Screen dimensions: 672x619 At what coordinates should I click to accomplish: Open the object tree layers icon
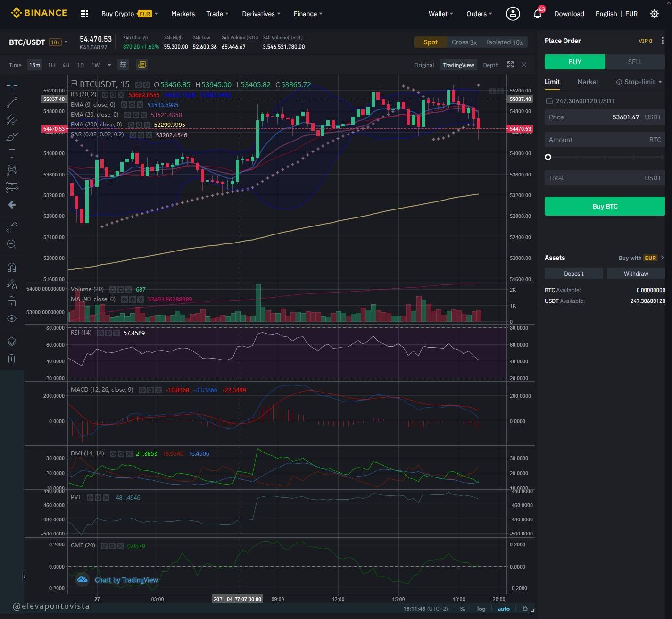point(12,342)
